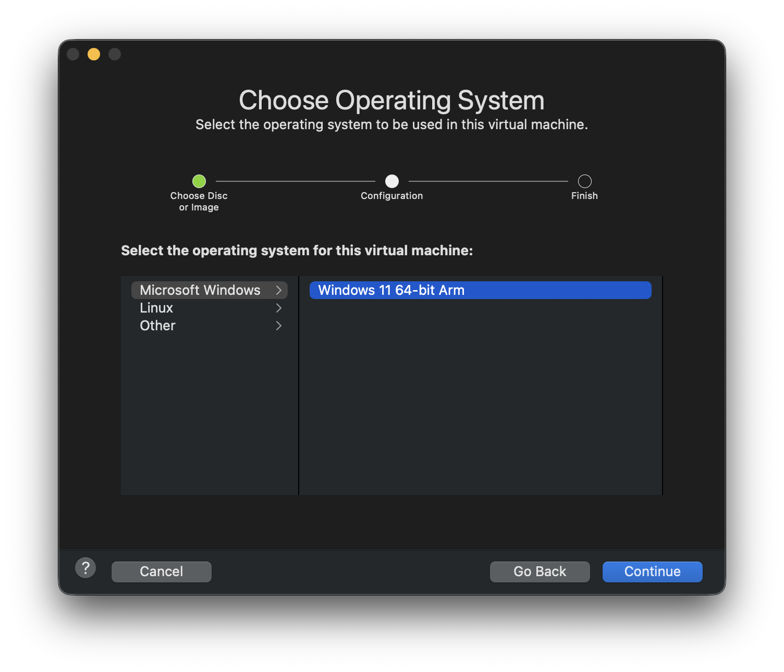Click the "Configuration" step label

click(392, 196)
